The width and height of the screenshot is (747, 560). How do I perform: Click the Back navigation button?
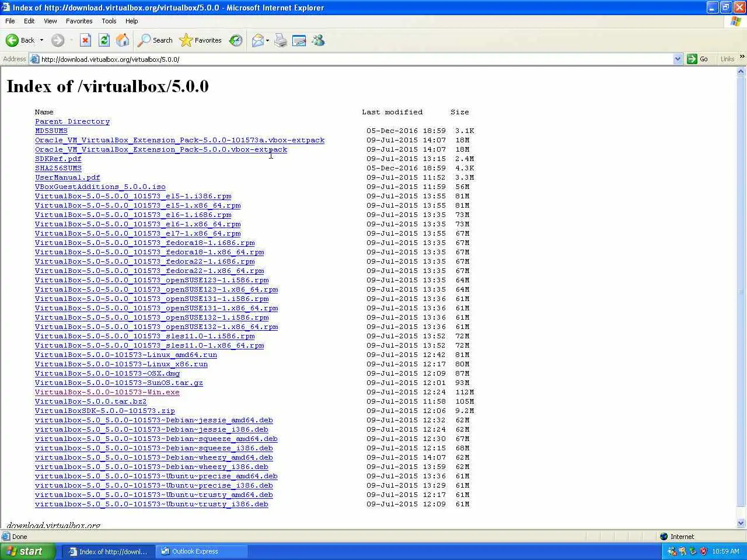coord(20,40)
